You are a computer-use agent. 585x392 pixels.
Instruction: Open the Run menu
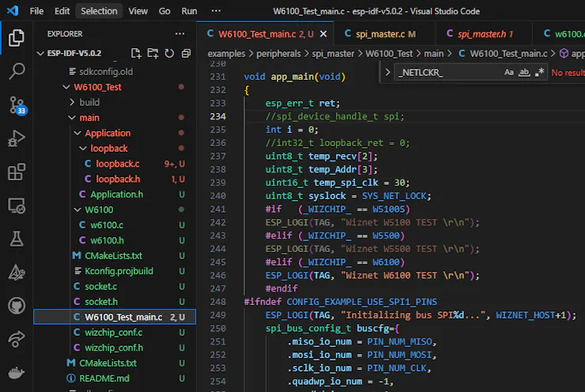click(189, 11)
